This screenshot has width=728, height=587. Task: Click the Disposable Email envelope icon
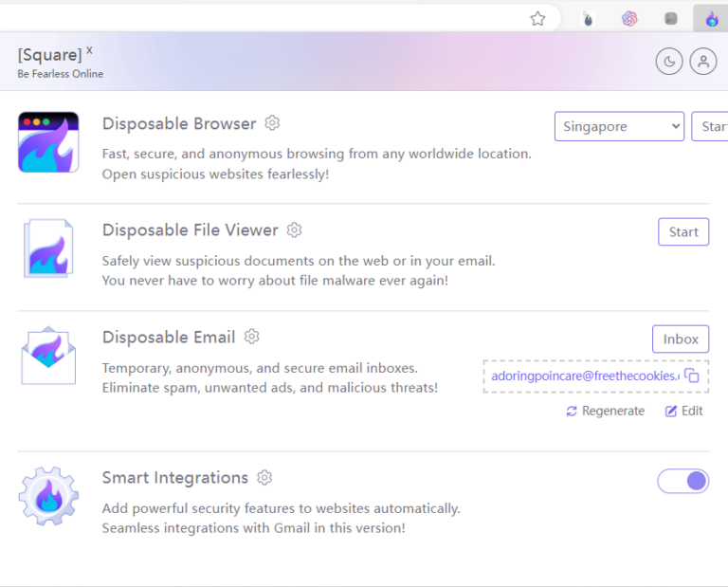click(48, 356)
